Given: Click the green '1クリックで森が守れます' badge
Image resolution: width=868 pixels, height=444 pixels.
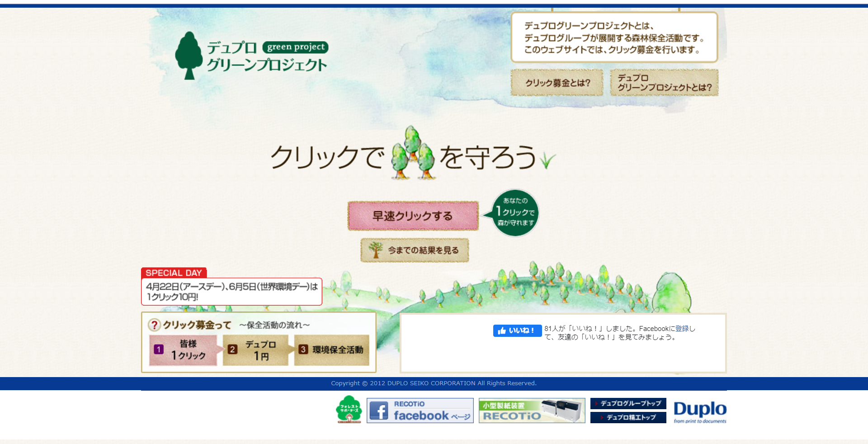Looking at the screenshot, I should 514,213.
